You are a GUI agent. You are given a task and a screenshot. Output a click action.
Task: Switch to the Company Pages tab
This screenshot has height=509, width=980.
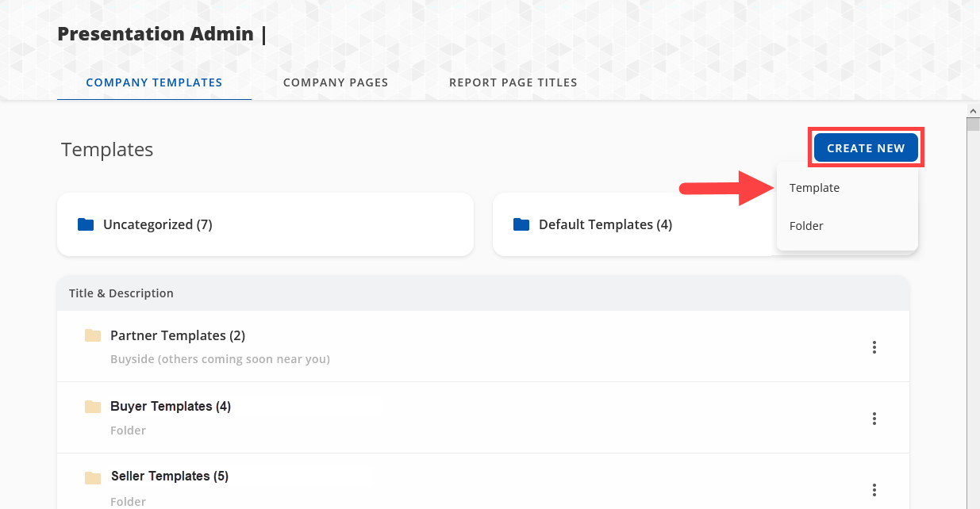pos(336,82)
